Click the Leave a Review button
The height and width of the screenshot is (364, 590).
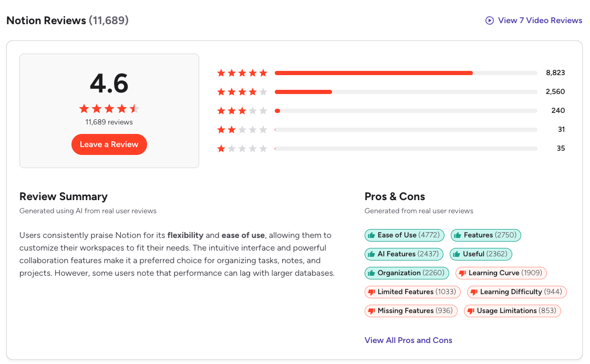pos(109,144)
